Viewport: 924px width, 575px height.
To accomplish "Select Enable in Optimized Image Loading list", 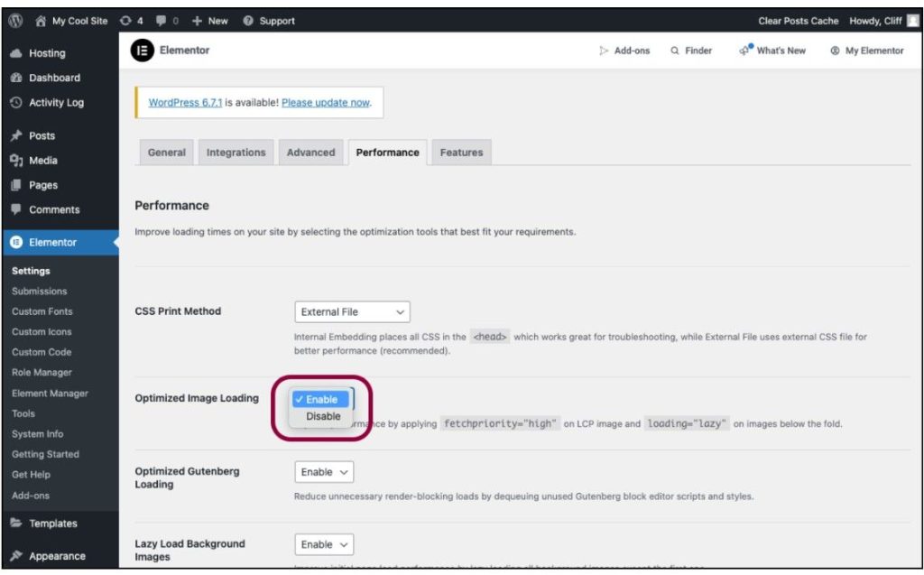I will [320, 399].
